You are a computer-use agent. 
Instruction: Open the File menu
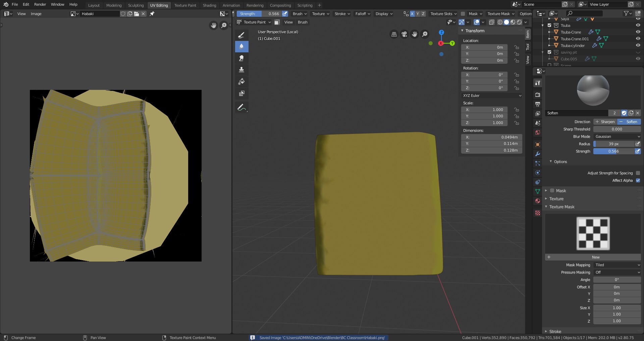tap(15, 4)
